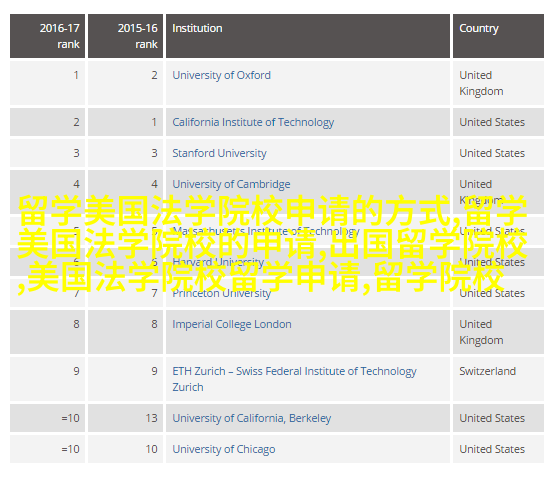Click the Institution column header
Screen dimensions: 560x480
(x=308, y=36)
